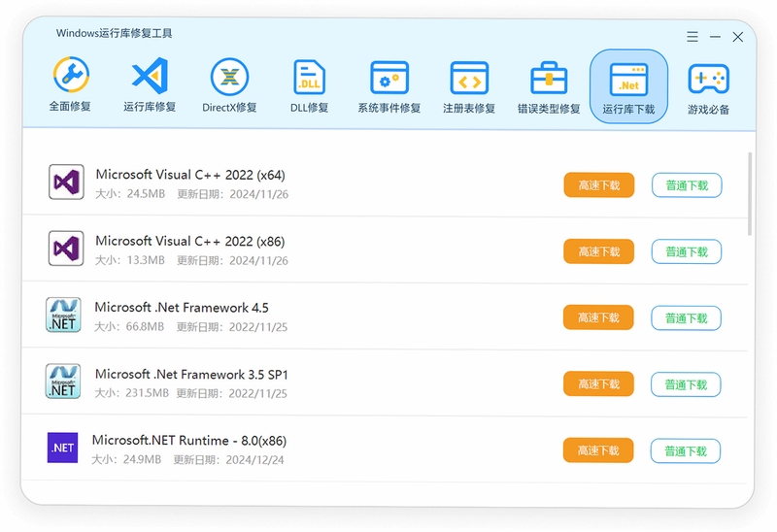
Task: Click 高速下载 for Visual C++ 2022 (x86)
Action: (598, 251)
